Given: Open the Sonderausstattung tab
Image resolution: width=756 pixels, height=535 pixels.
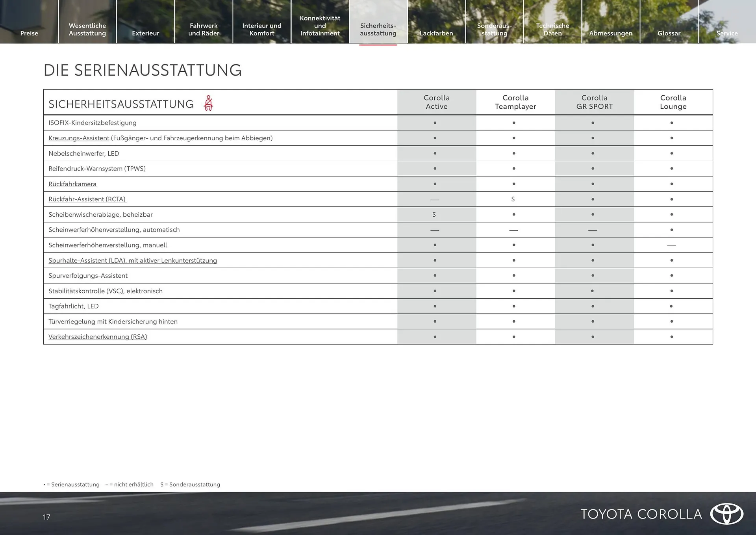Looking at the screenshot, I should tap(495, 29).
